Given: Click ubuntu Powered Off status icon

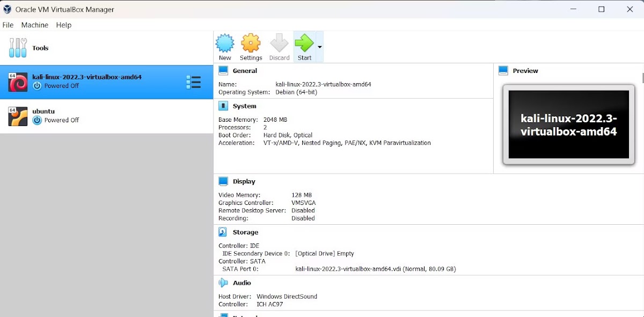Looking at the screenshot, I should click(37, 120).
